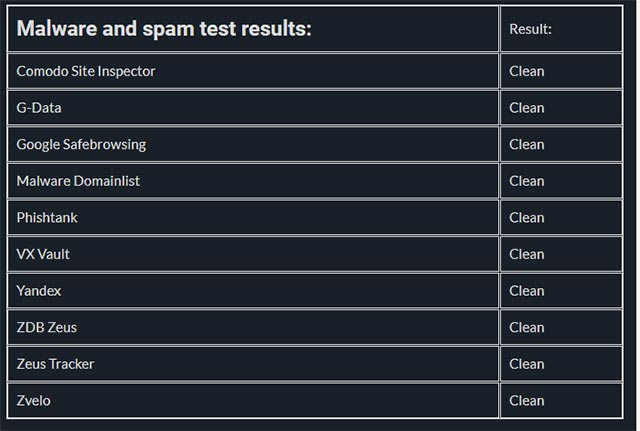The height and width of the screenshot is (431, 640).
Task: Click the Zvelo entry
Action: coord(33,401)
